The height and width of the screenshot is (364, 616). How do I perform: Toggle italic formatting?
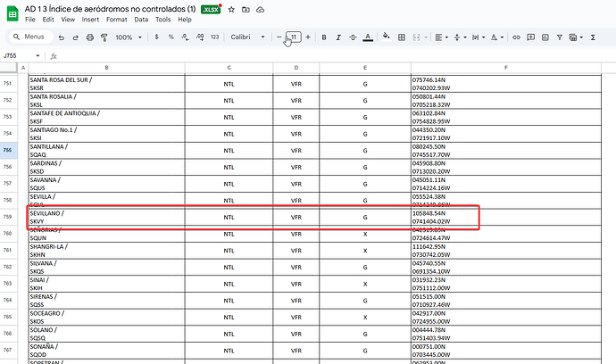(x=338, y=37)
